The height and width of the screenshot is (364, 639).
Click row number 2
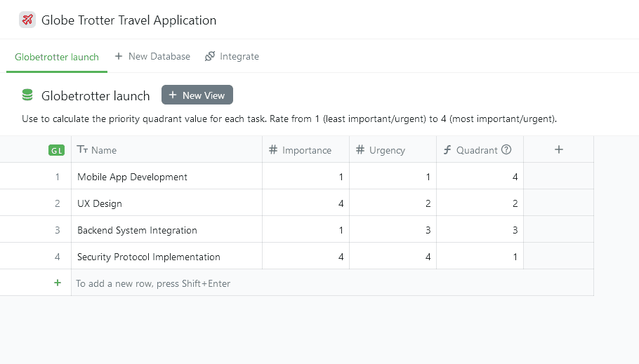coord(58,203)
